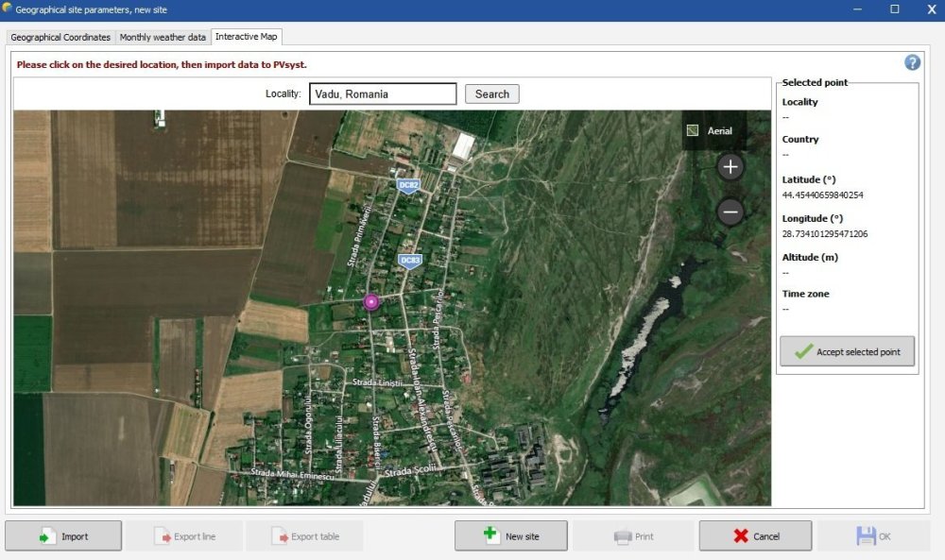Click the blue help question mark icon
Screen dimensions: 945x560
[x=912, y=62]
